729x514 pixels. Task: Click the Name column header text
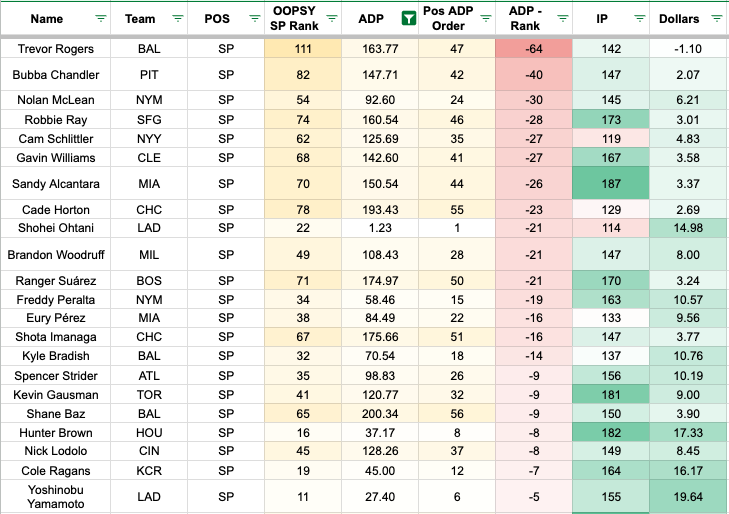point(47,19)
